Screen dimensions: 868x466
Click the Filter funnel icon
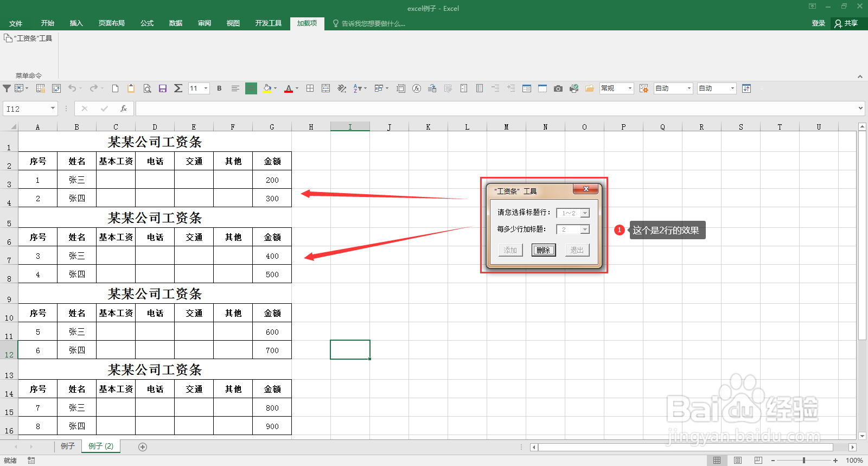click(x=7, y=88)
